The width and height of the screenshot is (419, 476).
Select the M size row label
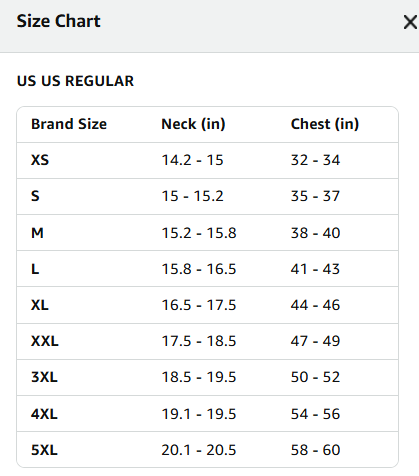click(37, 233)
